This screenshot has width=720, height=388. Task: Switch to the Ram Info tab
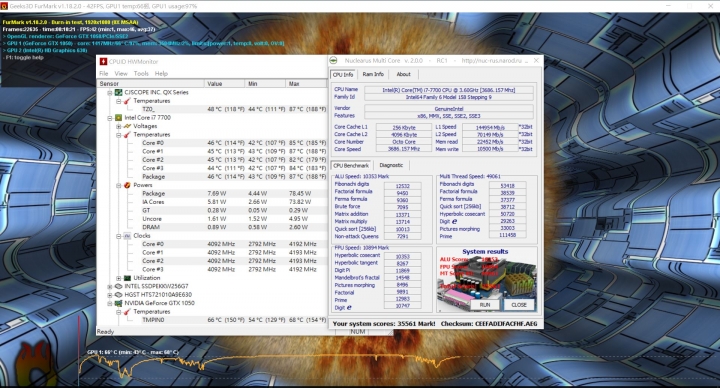coord(373,74)
